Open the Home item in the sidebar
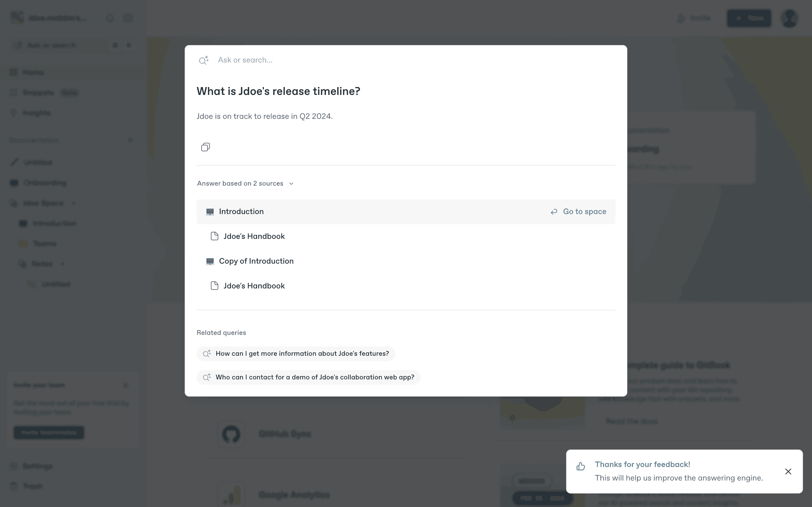Screen dimensions: 812x507 pos(33,72)
